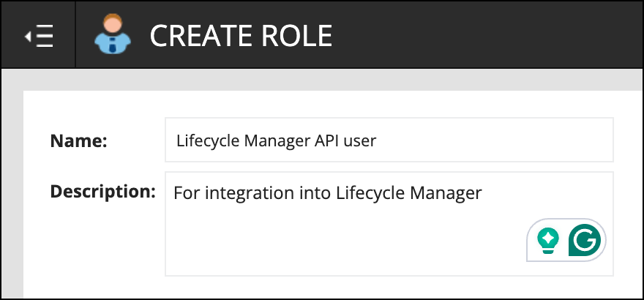Open the Grammarly lightbulb suggestions icon
Screen dimensions: 644x300
(x=548, y=240)
